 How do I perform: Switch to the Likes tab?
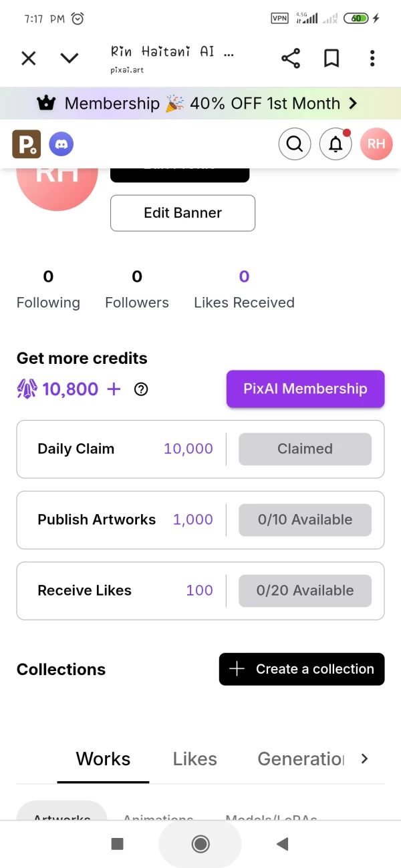pyautogui.click(x=194, y=759)
